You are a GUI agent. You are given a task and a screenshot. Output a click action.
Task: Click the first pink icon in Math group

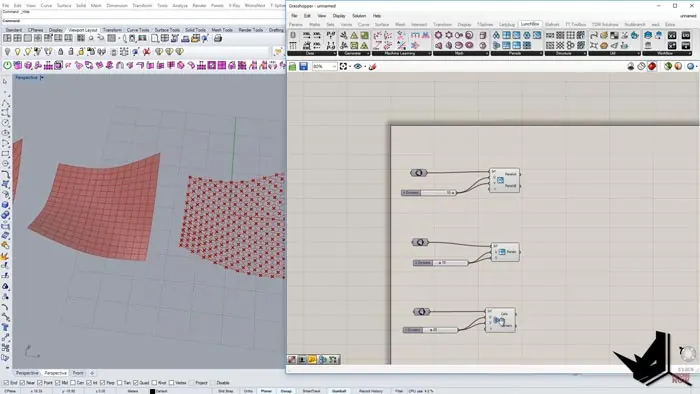coord(438,35)
